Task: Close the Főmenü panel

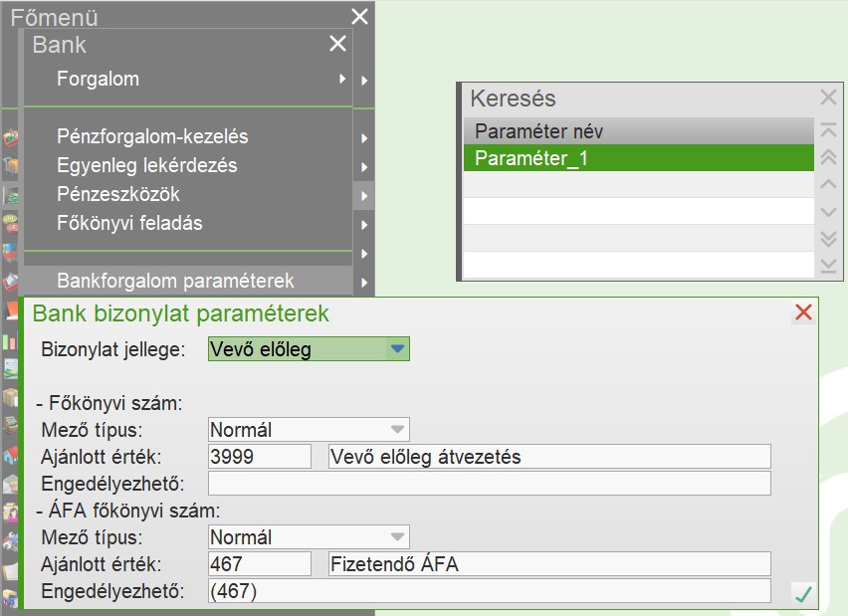Action: [359, 16]
